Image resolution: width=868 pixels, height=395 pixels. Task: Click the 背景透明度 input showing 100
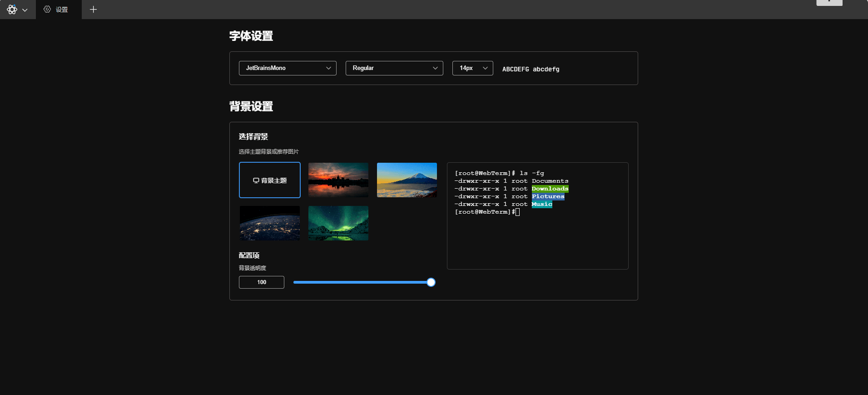pyautogui.click(x=262, y=282)
